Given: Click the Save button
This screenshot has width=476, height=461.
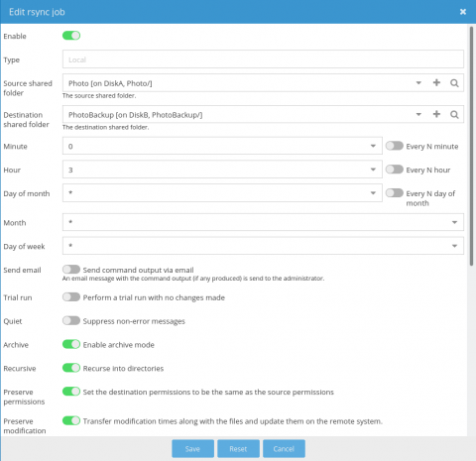Looking at the screenshot, I should click(x=192, y=449).
